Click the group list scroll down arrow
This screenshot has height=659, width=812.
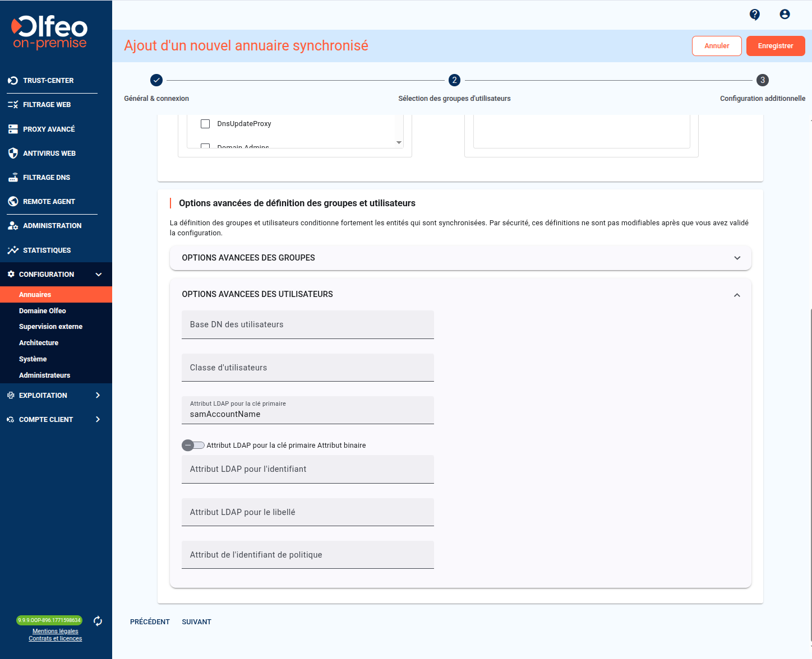tap(399, 143)
